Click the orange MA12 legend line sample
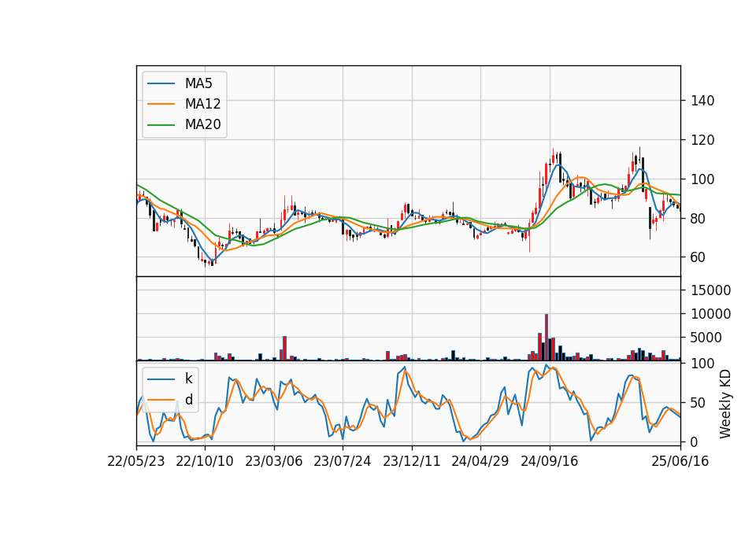756x543 pixels. [x=161, y=104]
